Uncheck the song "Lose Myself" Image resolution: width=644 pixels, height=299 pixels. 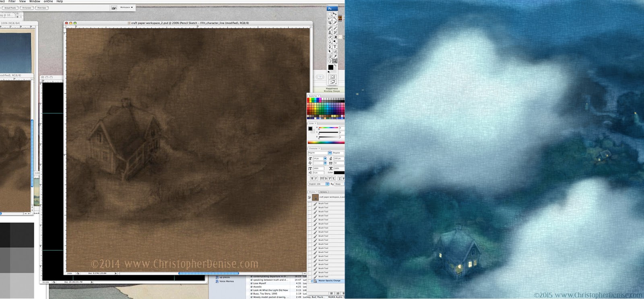252,283
